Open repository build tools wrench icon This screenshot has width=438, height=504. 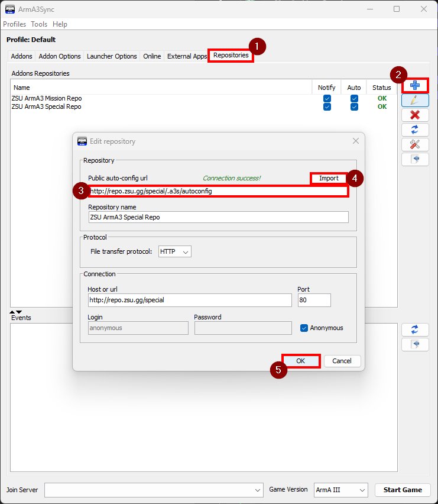pyautogui.click(x=415, y=144)
